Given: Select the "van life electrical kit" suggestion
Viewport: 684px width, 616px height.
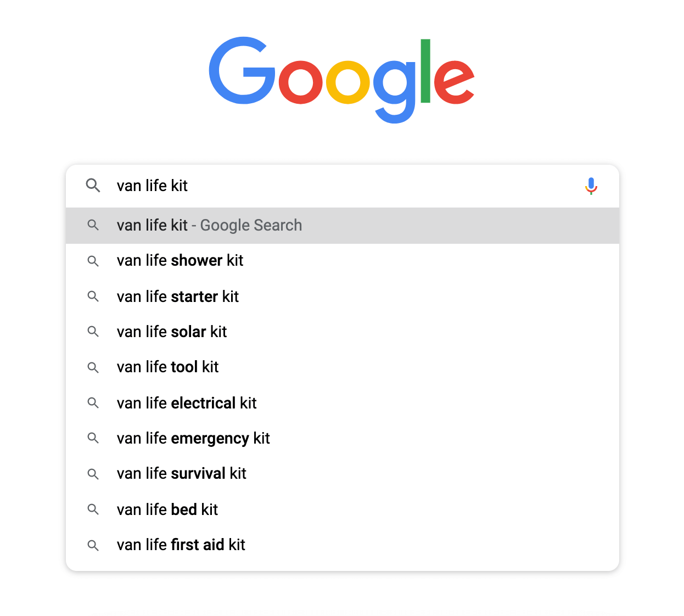Looking at the screenshot, I should click(187, 403).
